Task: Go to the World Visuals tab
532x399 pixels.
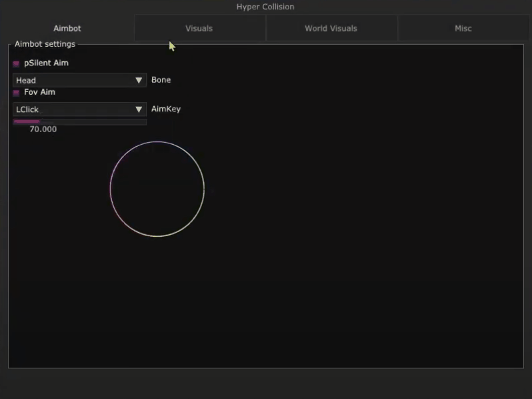Action: (331, 29)
